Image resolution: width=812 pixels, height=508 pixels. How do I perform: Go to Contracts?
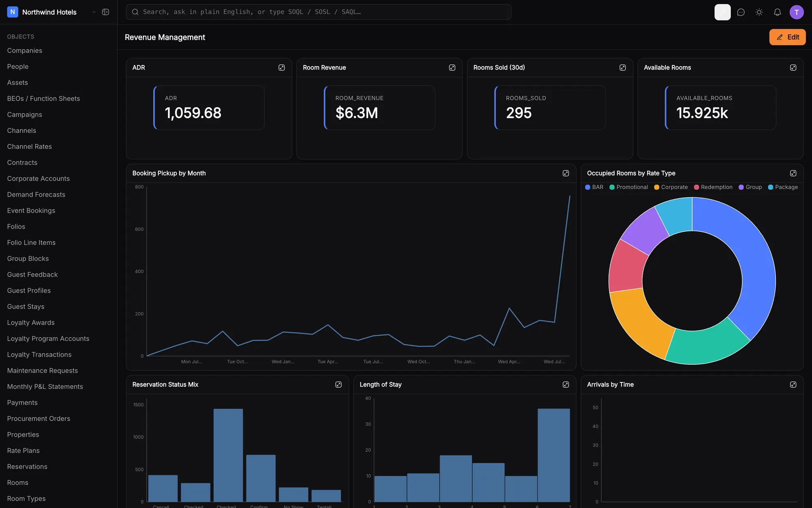(x=22, y=163)
